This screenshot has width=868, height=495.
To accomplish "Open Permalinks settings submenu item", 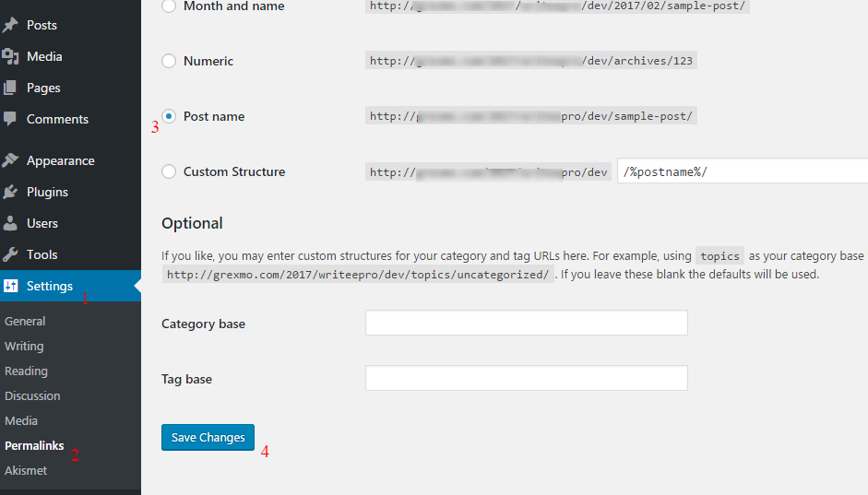I will point(34,446).
